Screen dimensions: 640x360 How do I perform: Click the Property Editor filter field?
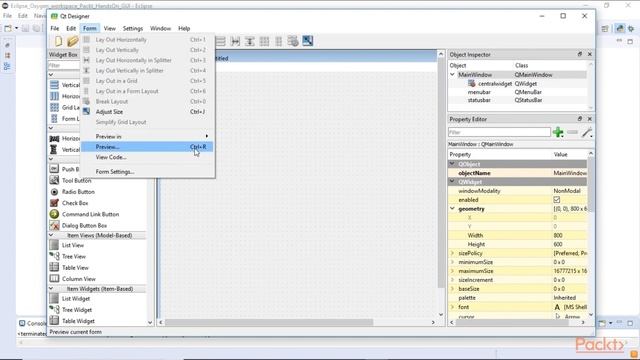click(499, 132)
